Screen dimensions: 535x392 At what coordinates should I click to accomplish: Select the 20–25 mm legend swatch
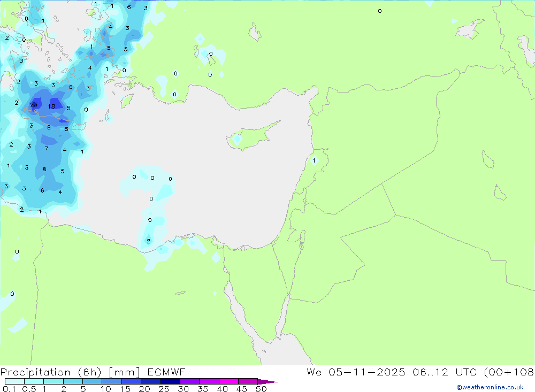(151, 381)
